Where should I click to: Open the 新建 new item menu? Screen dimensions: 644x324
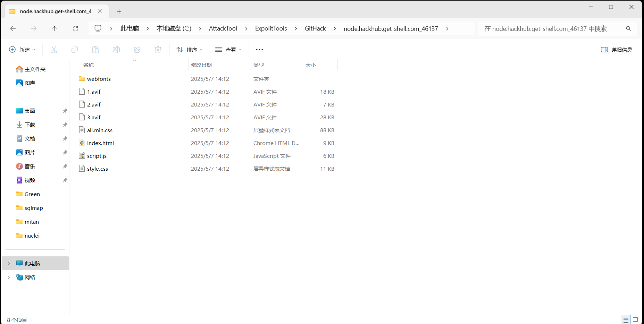point(22,50)
